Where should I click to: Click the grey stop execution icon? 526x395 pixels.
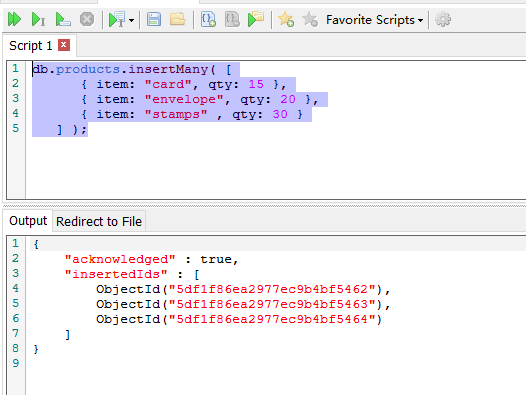click(87, 19)
